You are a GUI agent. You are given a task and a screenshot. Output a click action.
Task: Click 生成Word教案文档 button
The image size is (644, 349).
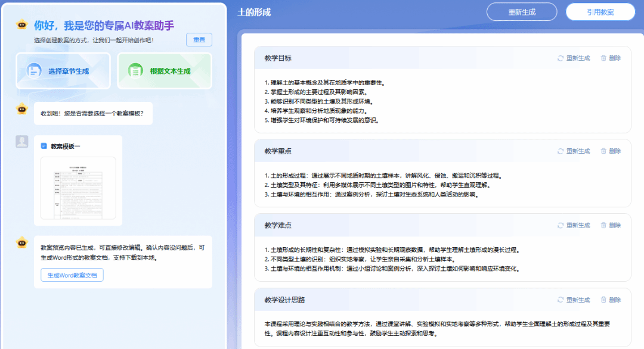pyautogui.click(x=72, y=275)
